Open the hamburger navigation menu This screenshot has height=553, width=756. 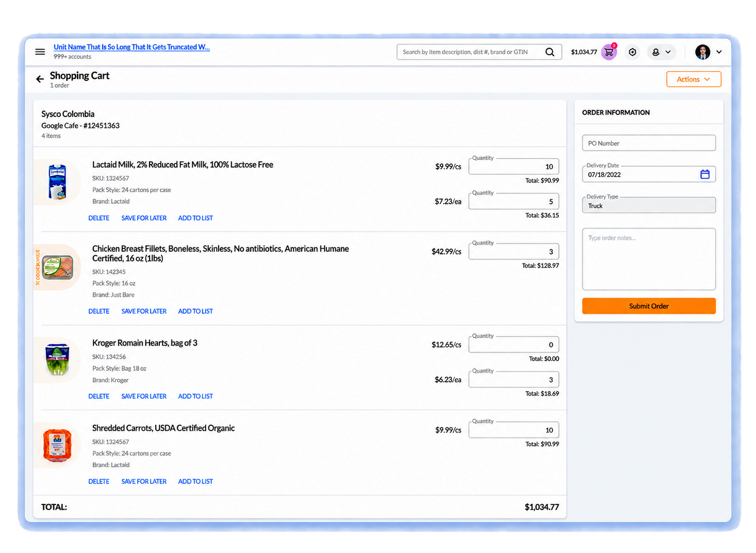pyautogui.click(x=40, y=52)
